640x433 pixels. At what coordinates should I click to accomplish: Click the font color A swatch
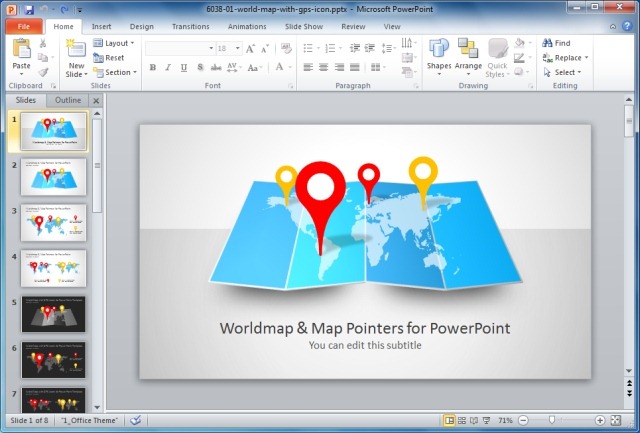click(280, 67)
